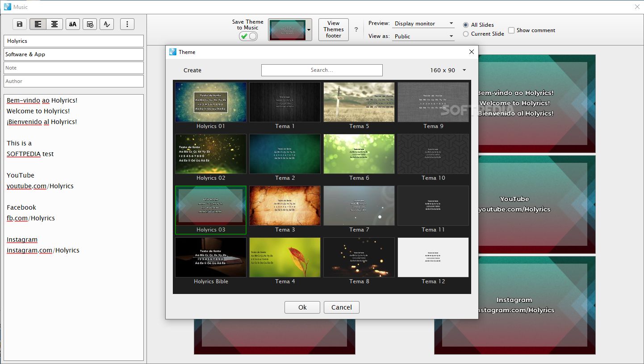644x364 pixels.
Task: Click the Holyrics title input field
Action: click(74, 41)
